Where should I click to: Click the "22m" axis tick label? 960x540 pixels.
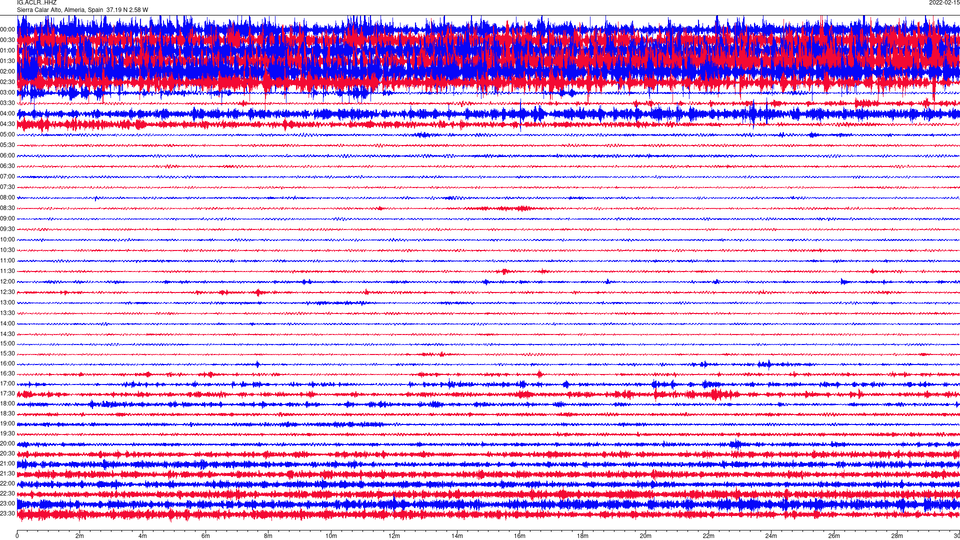708,536
